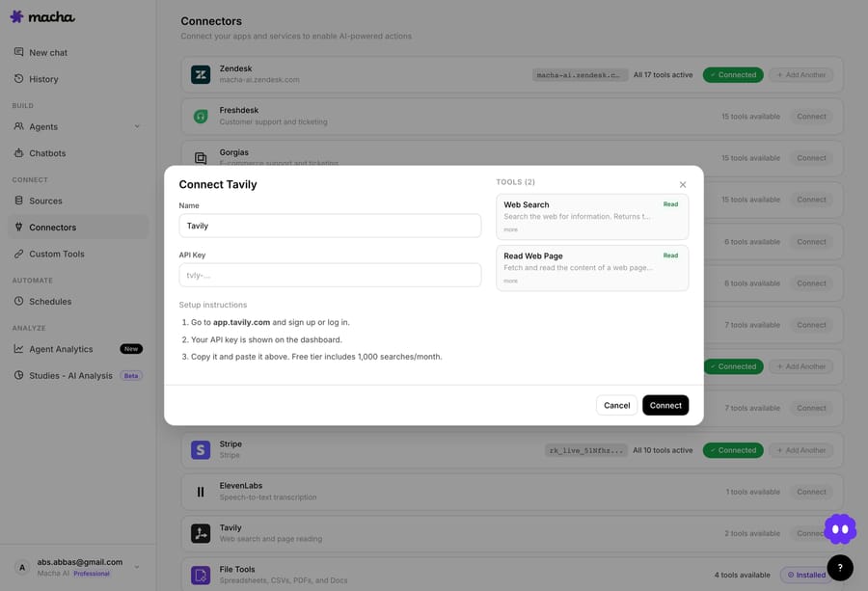Viewport: 868px width, 591px height.
Task: Click the New badge beside Agent Analytics
Action: pos(131,349)
